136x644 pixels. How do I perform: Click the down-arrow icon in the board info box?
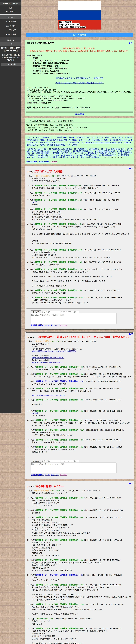(132, 43)
